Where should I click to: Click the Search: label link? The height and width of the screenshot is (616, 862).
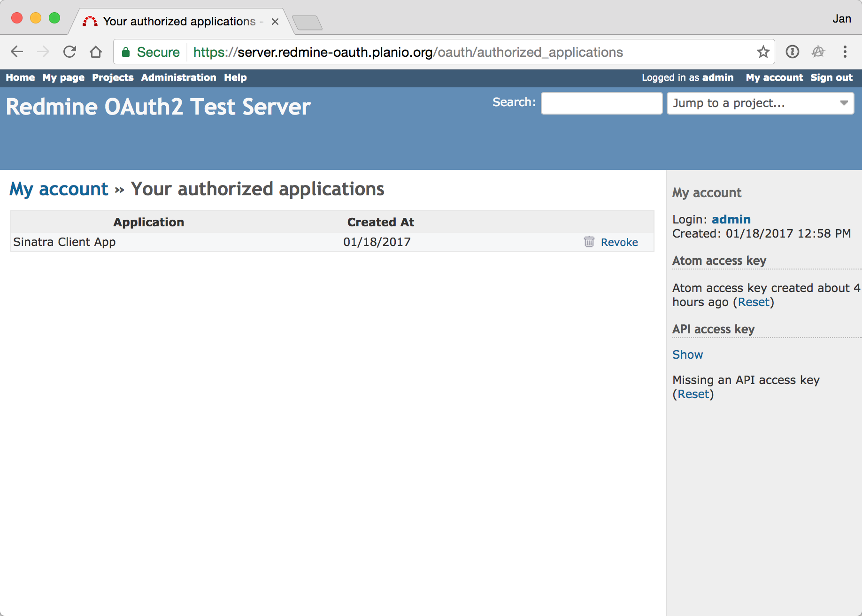click(x=514, y=102)
